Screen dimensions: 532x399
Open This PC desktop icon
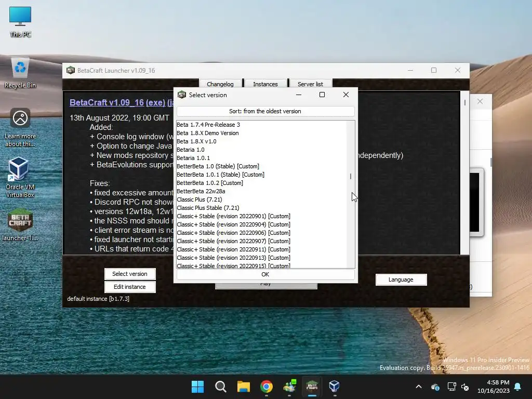click(20, 21)
